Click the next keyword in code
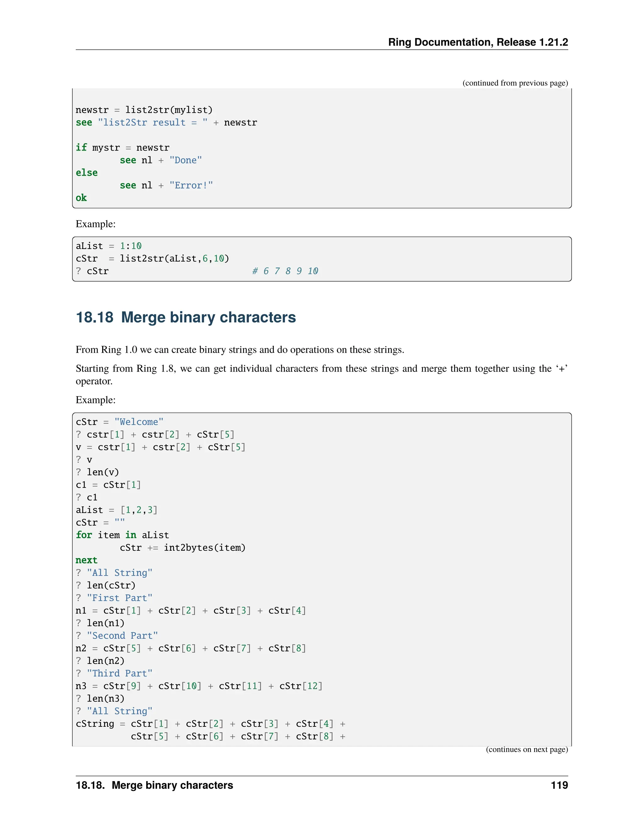The image size is (644, 833). [86, 560]
